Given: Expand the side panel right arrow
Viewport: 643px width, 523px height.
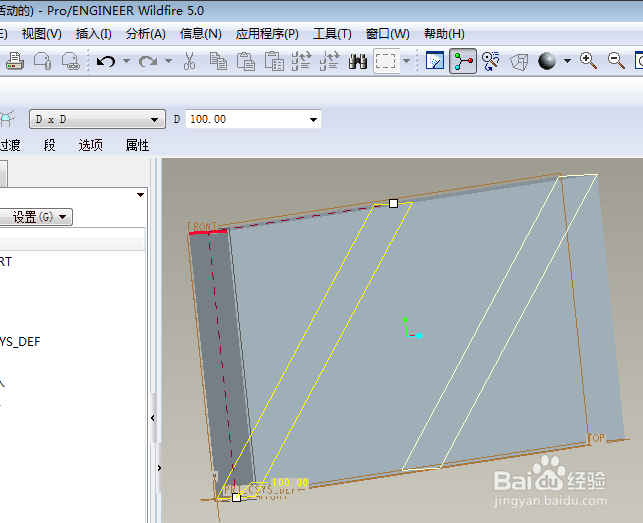Looking at the screenshot, I should point(159,468).
